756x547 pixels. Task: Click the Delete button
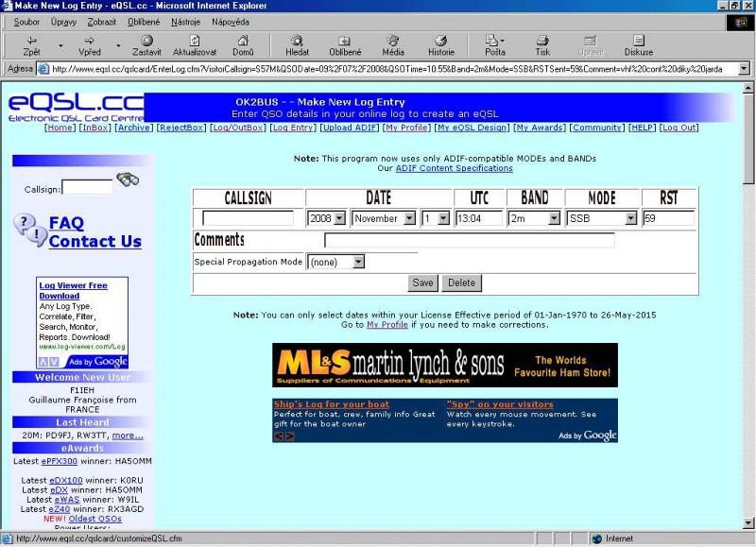(x=461, y=282)
